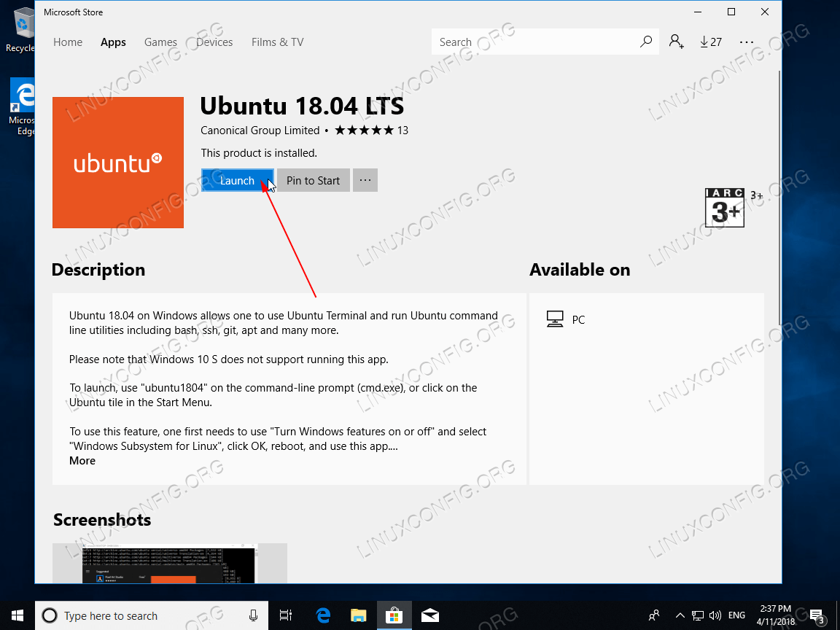
Task: Open Task View in the taskbar
Action: click(x=286, y=615)
